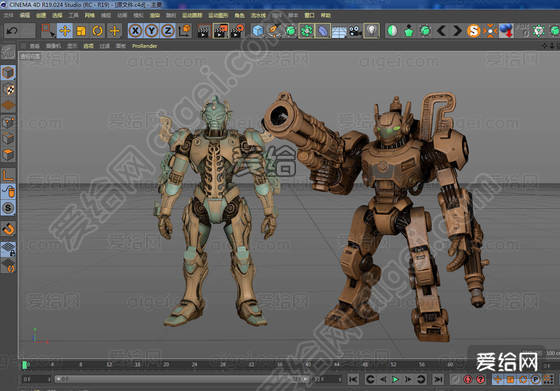Click the blue spheres red arrow icon
Screen dimensions: 560x391
(x=506, y=31)
